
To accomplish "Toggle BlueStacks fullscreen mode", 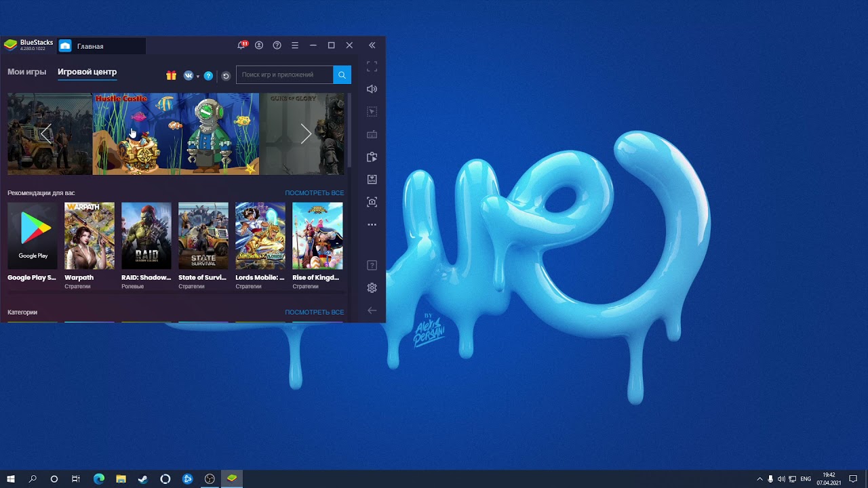I will (x=372, y=66).
